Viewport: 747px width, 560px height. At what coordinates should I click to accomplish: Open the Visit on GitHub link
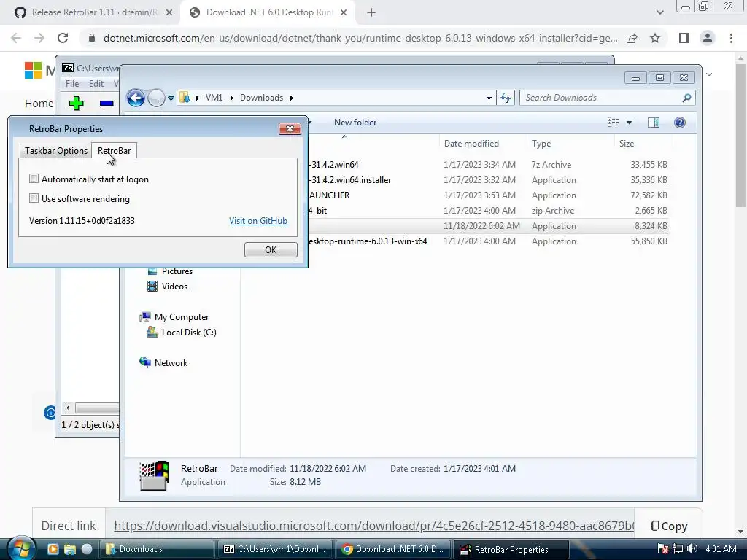tap(258, 220)
